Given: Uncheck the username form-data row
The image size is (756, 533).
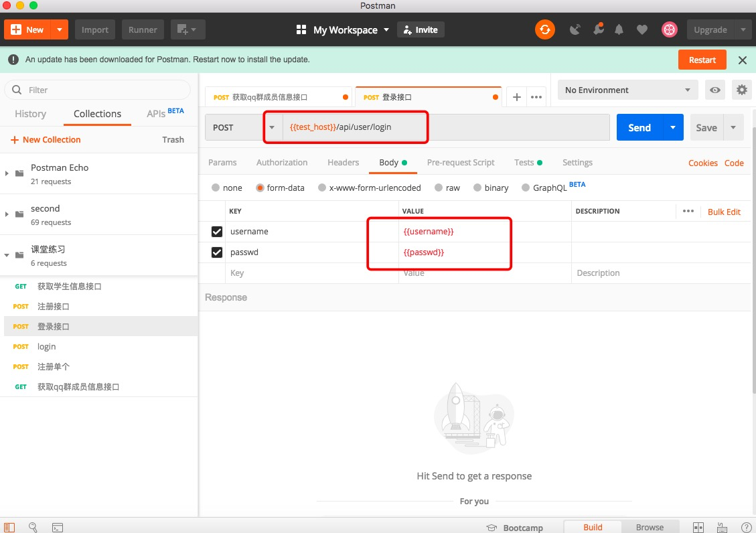Looking at the screenshot, I should tap(217, 231).
